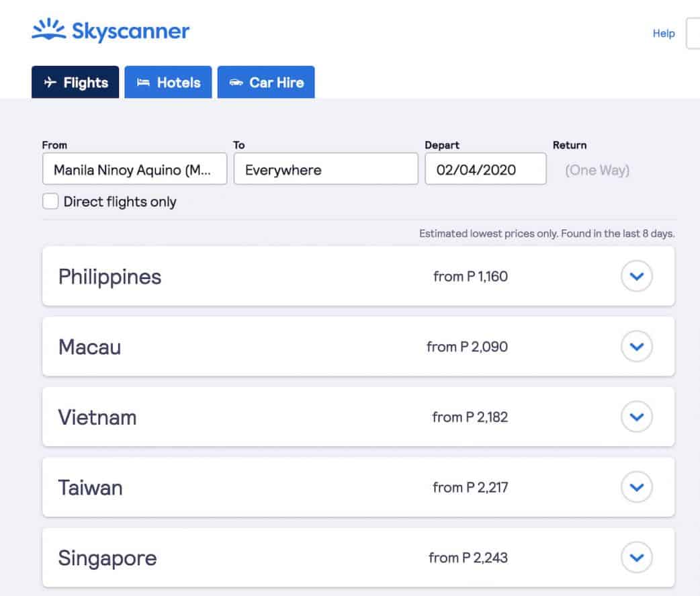Viewport: 700px width, 596px height.
Task: Open the Help link
Action: (663, 33)
